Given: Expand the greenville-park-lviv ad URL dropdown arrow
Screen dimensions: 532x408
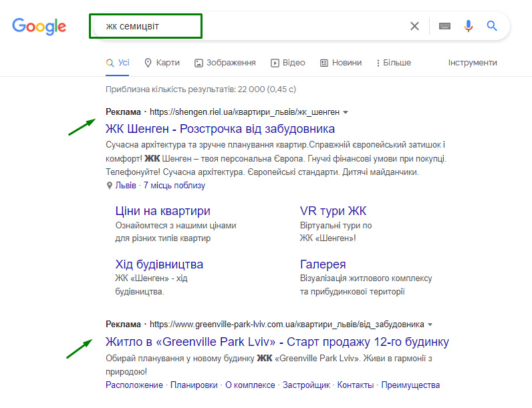Looking at the screenshot, I should tap(430, 325).
